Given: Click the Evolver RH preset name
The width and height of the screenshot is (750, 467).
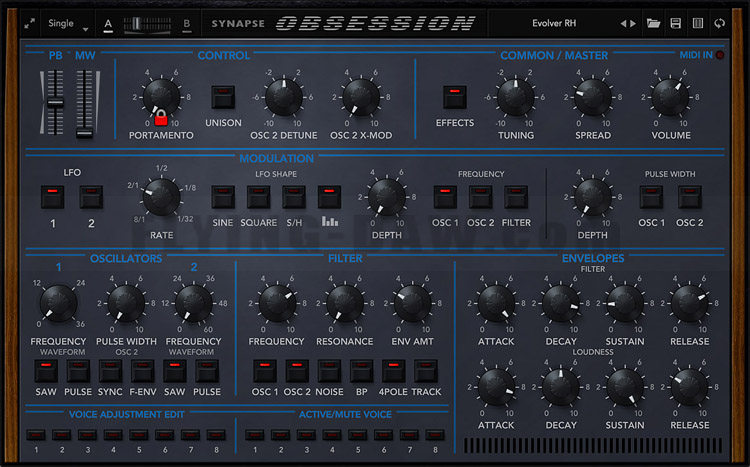Looking at the screenshot, I should point(554,23).
